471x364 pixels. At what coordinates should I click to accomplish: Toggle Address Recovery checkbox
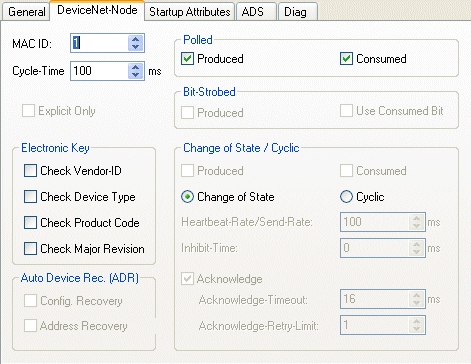point(30,326)
